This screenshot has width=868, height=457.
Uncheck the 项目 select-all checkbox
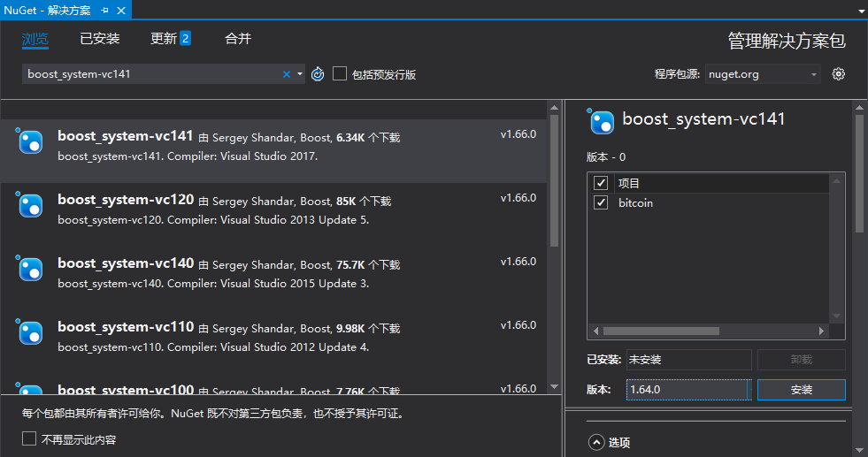(x=601, y=183)
